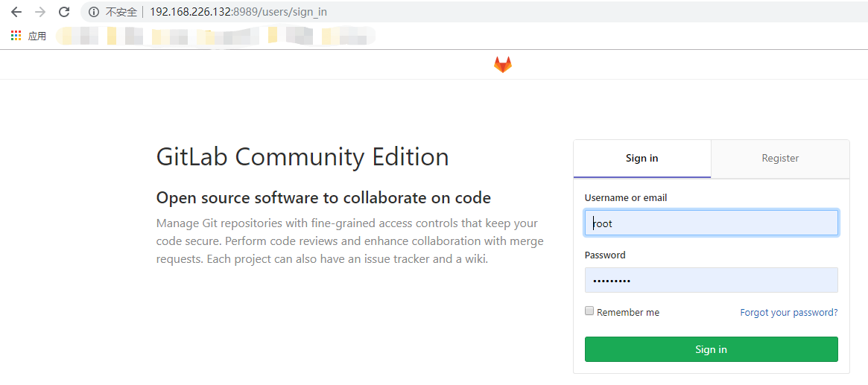The width and height of the screenshot is (868, 385).
Task: Switch to the Register tab
Action: [x=780, y=159]
